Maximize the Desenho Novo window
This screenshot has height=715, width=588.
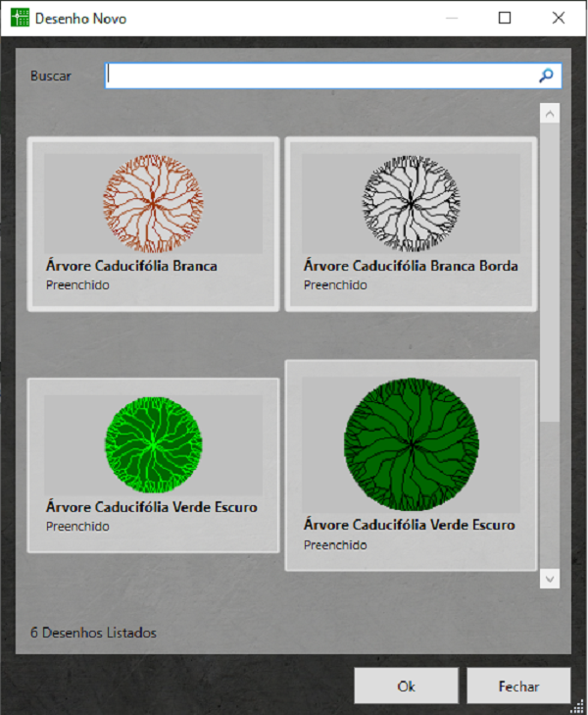[505, 18]
